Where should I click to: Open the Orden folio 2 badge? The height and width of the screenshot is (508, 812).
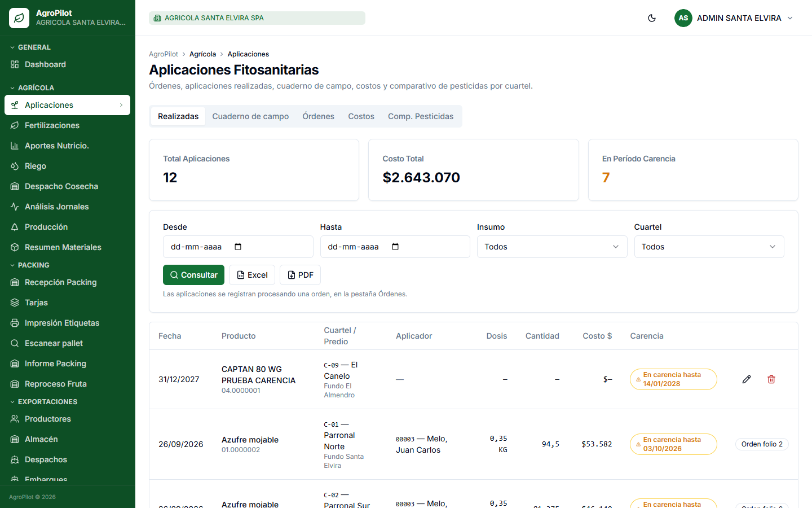tap(762, 444)
